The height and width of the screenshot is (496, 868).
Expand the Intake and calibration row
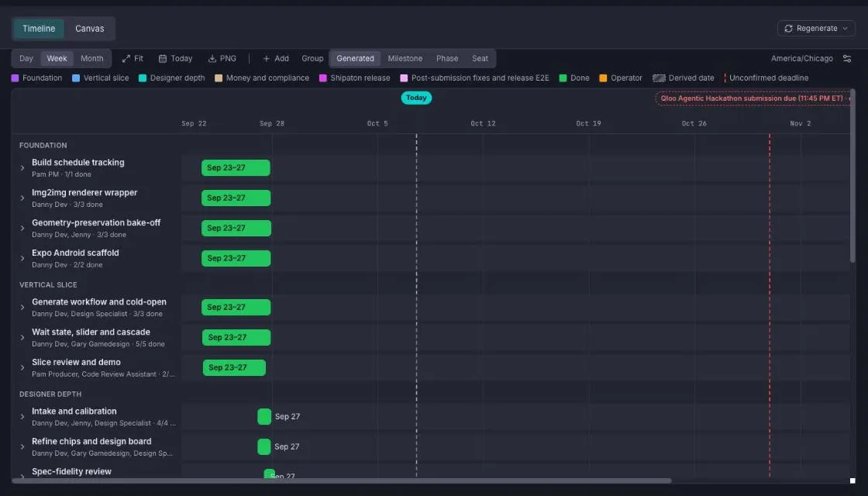(x=22, y=416)
